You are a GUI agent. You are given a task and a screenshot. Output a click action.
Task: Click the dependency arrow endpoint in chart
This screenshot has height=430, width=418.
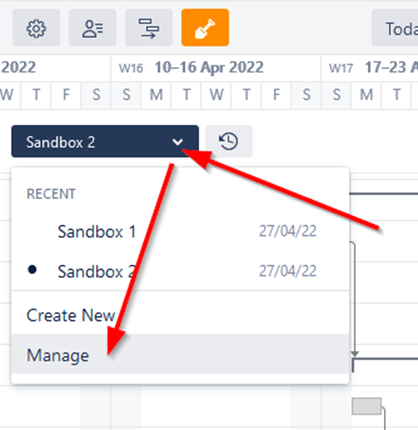tap(355, 354)
